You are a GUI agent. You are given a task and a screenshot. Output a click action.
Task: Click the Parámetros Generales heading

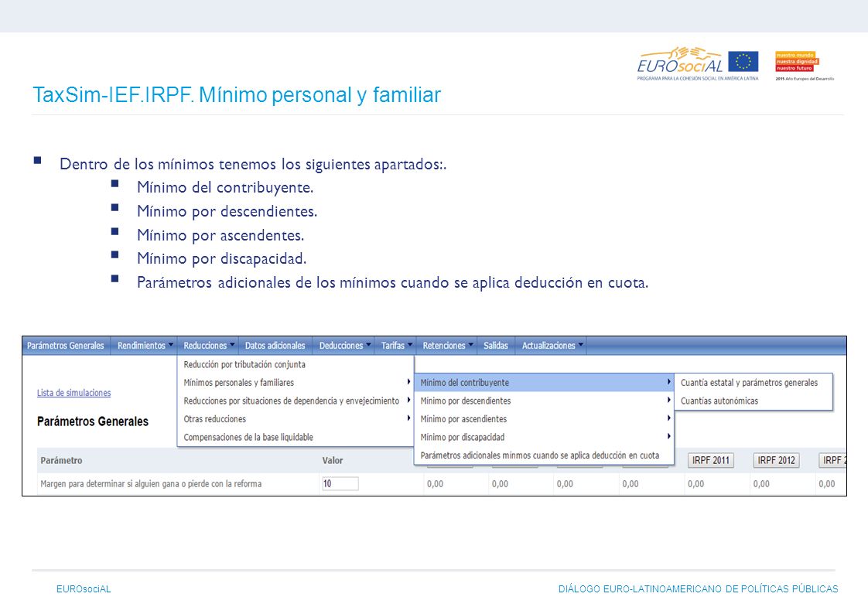[x=92, y=421]
